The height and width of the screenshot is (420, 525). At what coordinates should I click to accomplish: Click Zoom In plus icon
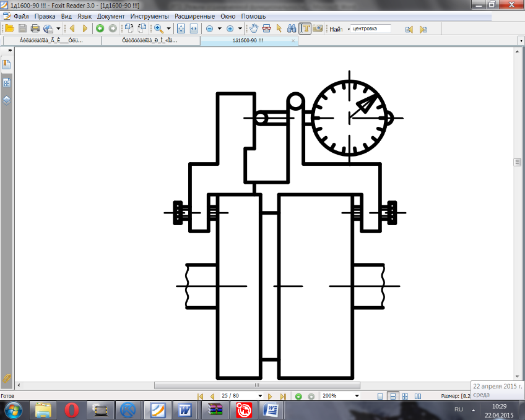tap(230, 29)
